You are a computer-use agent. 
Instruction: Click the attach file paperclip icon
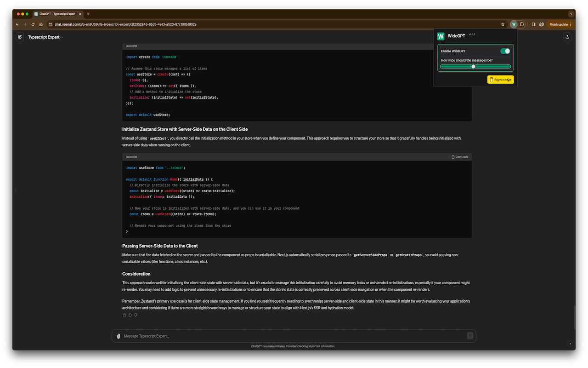(x=119, y=336)
